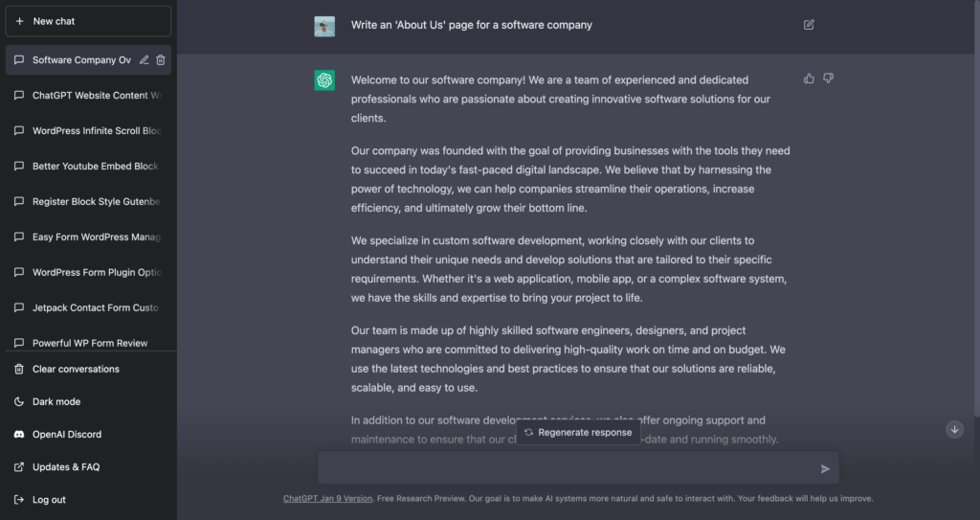980x520 pixels.
Task: Open the OpenAI Discord link
Action: pos(88,434)
